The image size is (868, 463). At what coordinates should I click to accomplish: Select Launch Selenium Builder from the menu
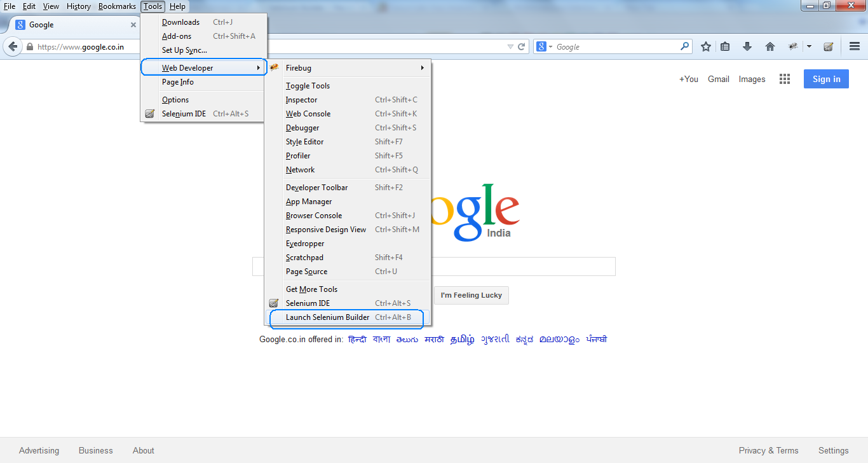(x=327, y=317)
